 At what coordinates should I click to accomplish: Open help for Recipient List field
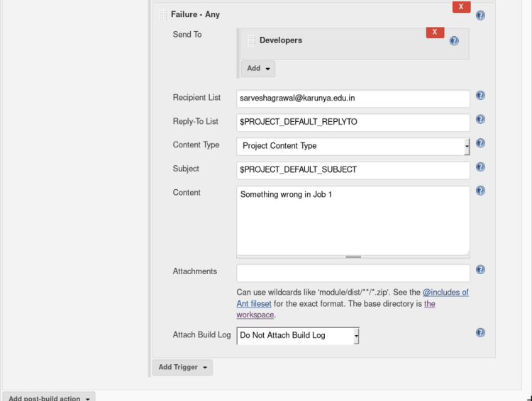tap(480, 96)
